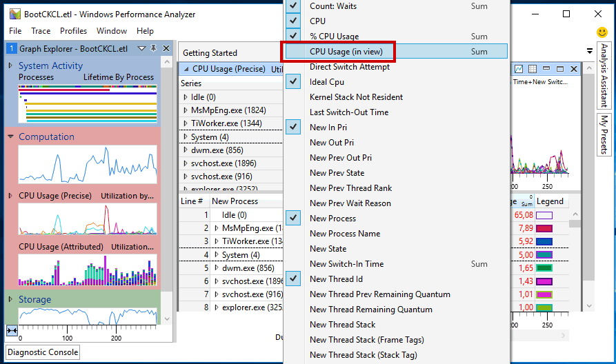This screenshot has height=364, width=616.
Task: Open the Diagnostic Console
Action: click(43, 352)
